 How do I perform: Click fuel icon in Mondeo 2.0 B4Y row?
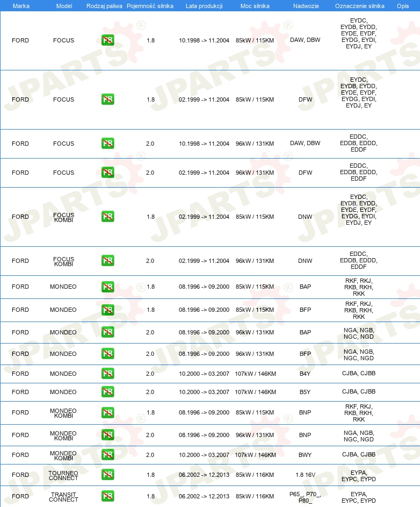click(x=107, y=374)
